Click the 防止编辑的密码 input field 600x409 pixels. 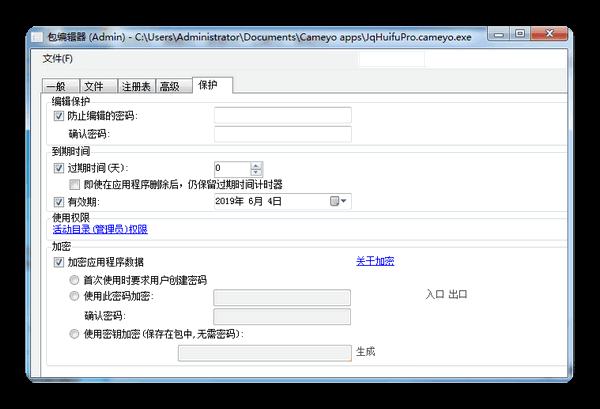pos(282,115)
